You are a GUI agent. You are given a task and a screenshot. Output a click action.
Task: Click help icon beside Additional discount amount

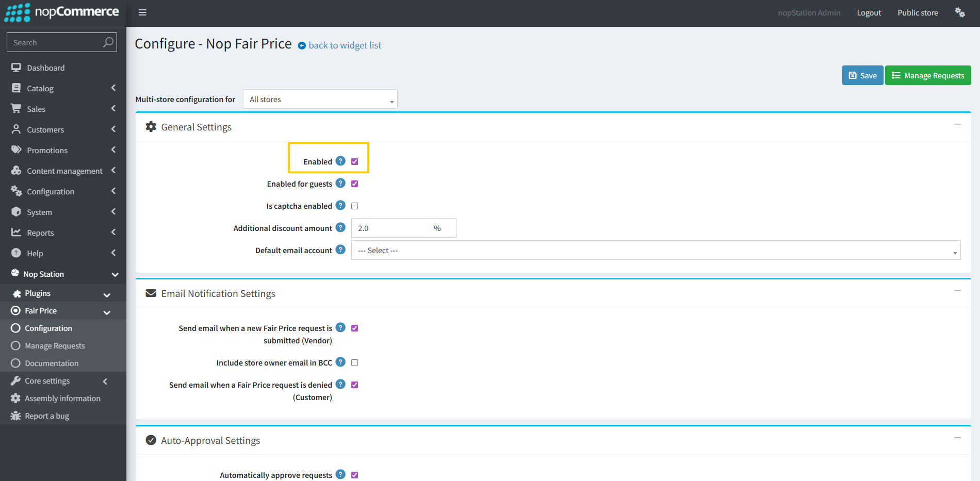(x=340, y=227)
